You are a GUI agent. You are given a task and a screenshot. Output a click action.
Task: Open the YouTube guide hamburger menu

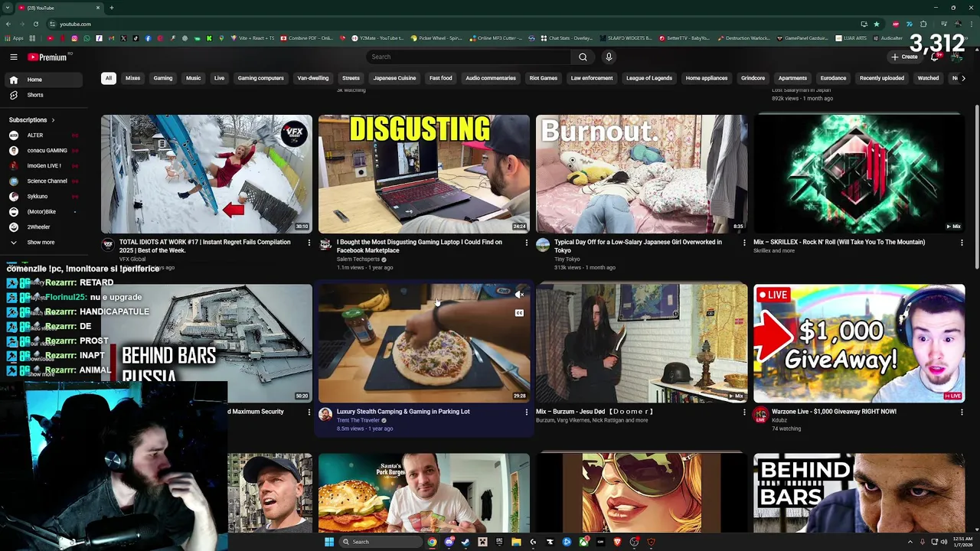pos(14,57)
